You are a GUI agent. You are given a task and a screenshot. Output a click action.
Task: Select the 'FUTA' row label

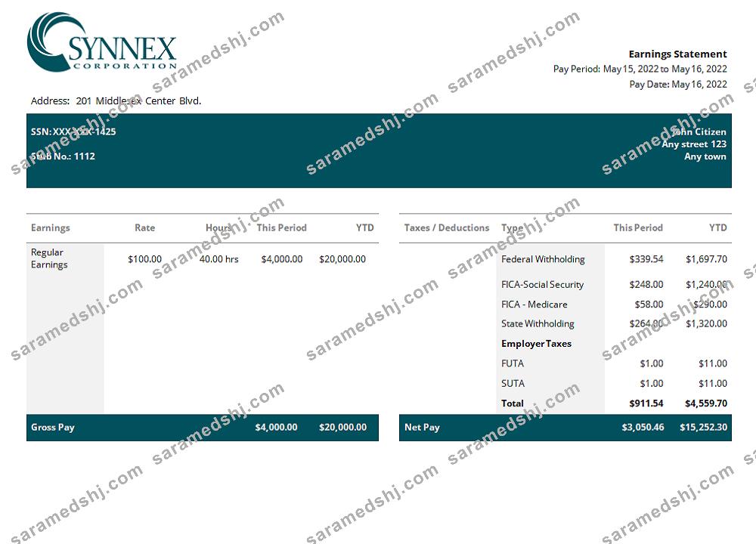[513, 363]
